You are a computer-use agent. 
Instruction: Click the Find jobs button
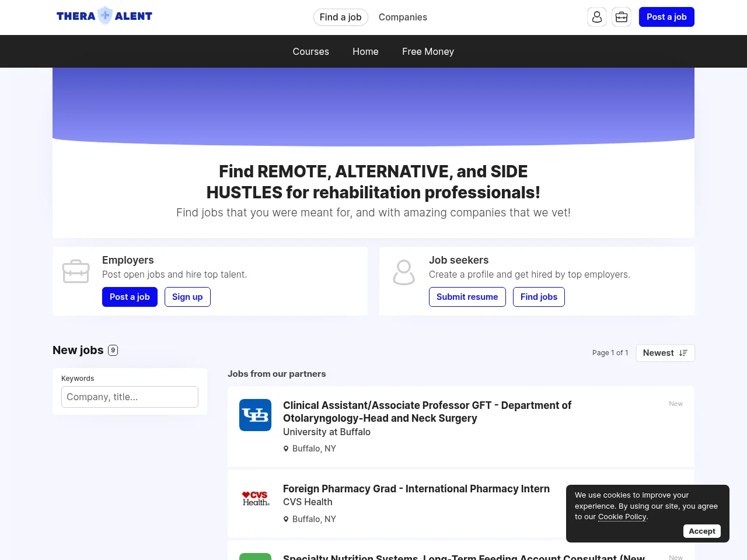click(x=539, y=297)
